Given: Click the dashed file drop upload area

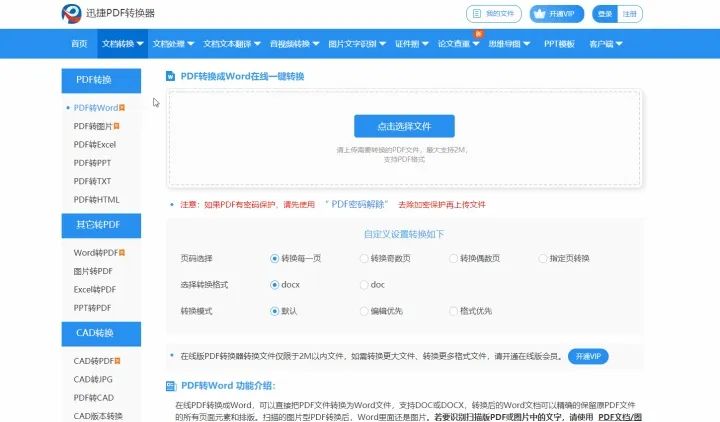Looking at the screenshot, I should pyautogui.click(x=404, y=139).
